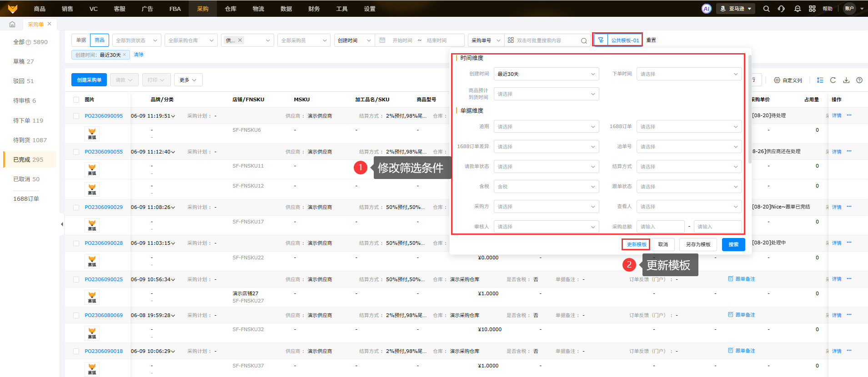
Task: Open the 仓库 top menu
Action: pyautogui.click(x=231, y=9)
